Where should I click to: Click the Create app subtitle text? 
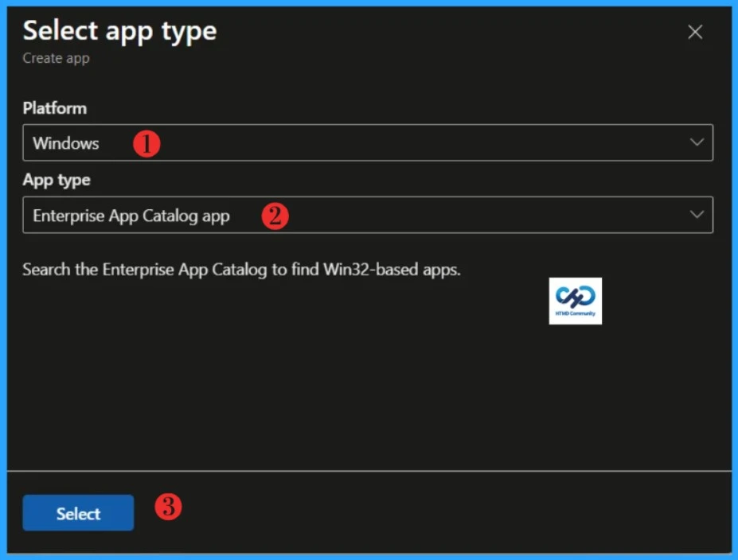[56, 58]
